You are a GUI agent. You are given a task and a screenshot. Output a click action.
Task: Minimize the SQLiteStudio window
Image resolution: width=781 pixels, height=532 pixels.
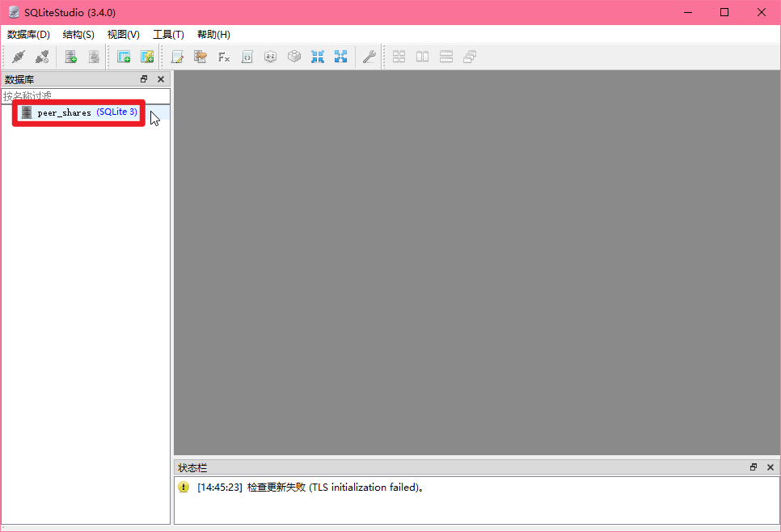pos(688,12)
